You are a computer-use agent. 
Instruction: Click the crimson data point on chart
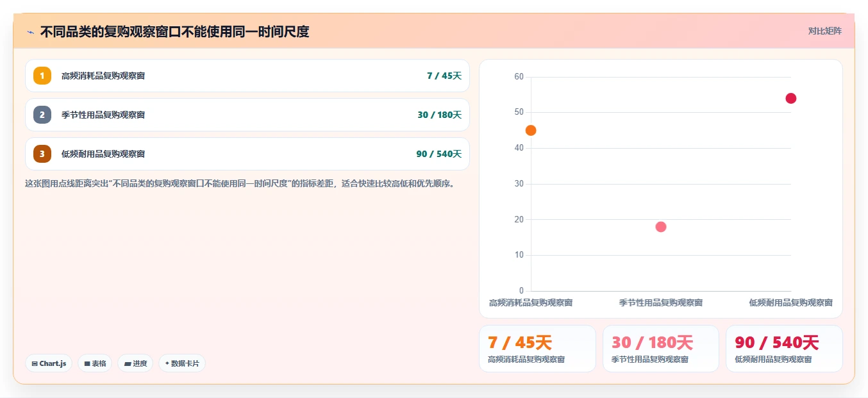point(791,98)
